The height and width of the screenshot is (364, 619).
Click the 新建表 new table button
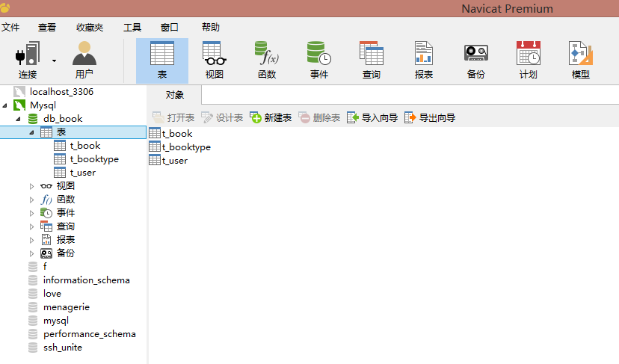(271, 117)
